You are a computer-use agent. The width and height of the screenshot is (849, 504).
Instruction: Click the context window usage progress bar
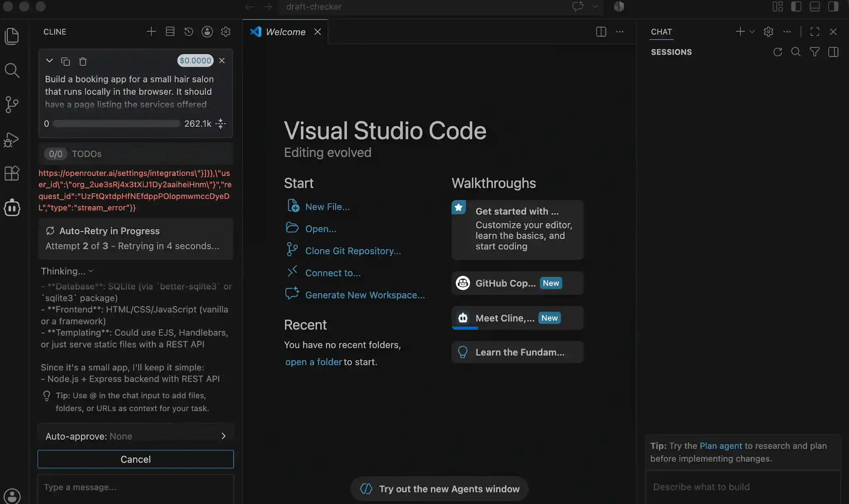point(116,124)
